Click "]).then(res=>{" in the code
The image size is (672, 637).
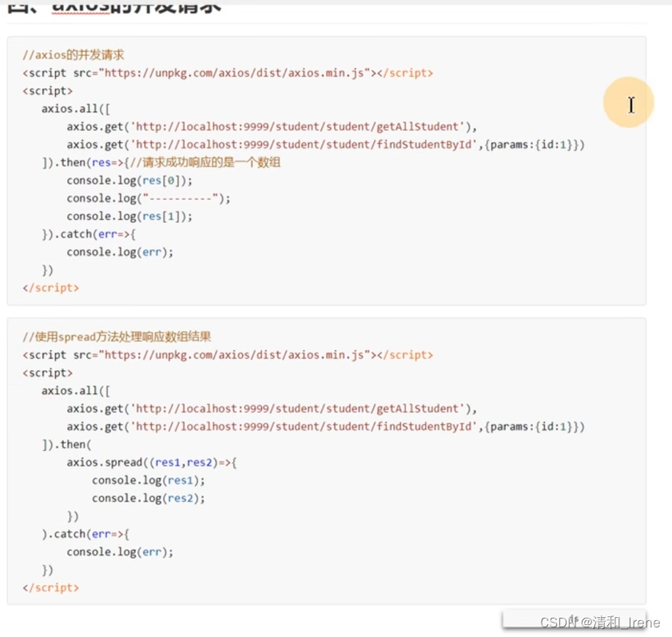click(85, 162)
